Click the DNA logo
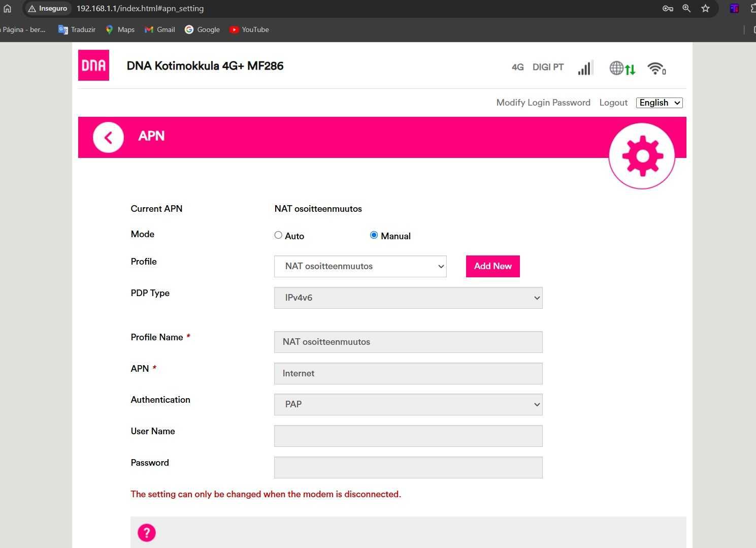Viewport: 756px width, 548px height. click(93, 65)
